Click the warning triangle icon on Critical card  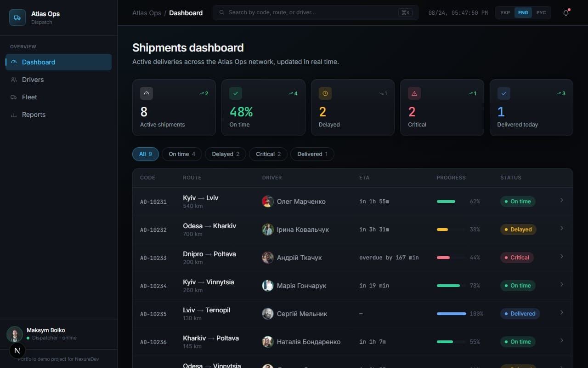coord(414,93)
